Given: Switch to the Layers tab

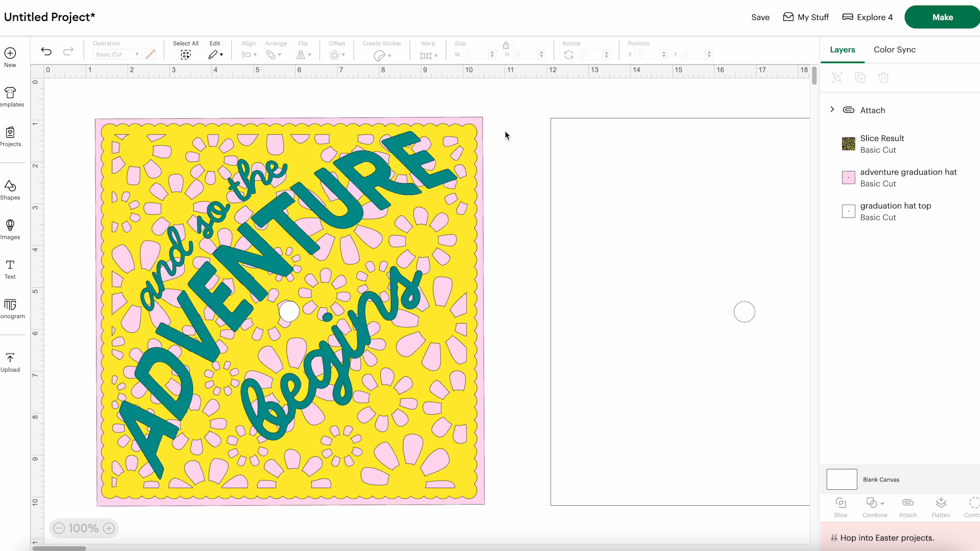Looking at the screenshot, I should (842, 49).
